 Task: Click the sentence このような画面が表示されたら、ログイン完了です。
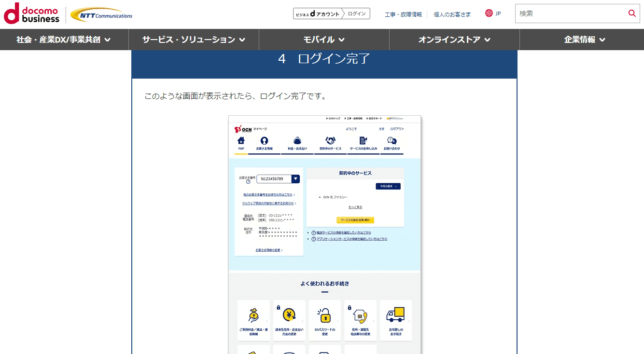pos(236,96)
